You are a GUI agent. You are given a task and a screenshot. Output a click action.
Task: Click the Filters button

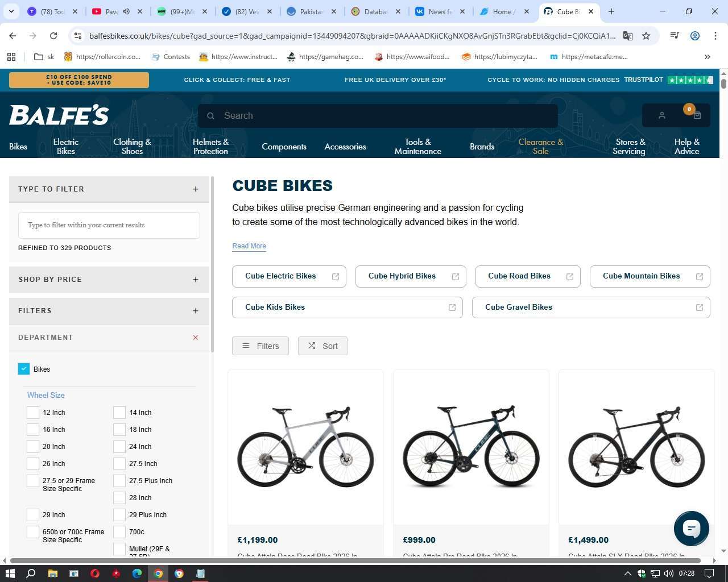click(x=260, y=346)
